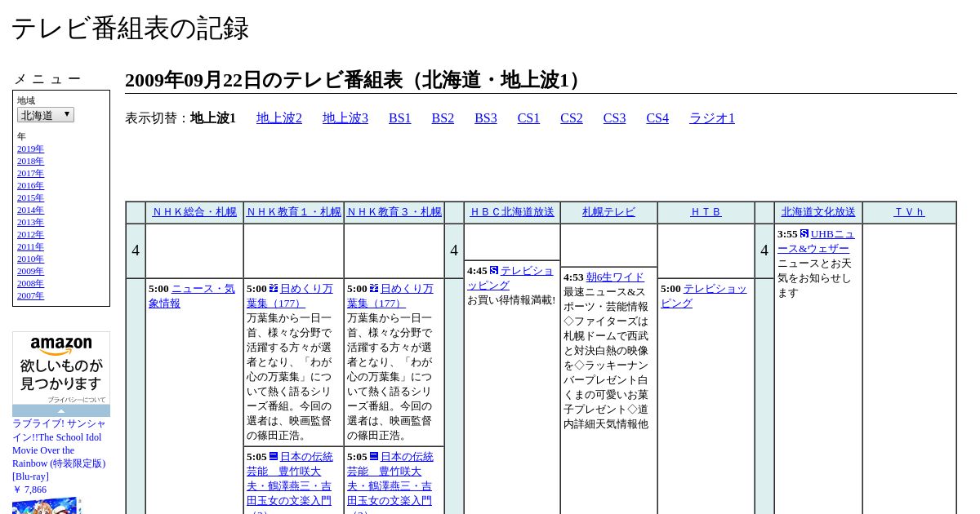Select year 2010年 in the menu

tap(30, 259)
